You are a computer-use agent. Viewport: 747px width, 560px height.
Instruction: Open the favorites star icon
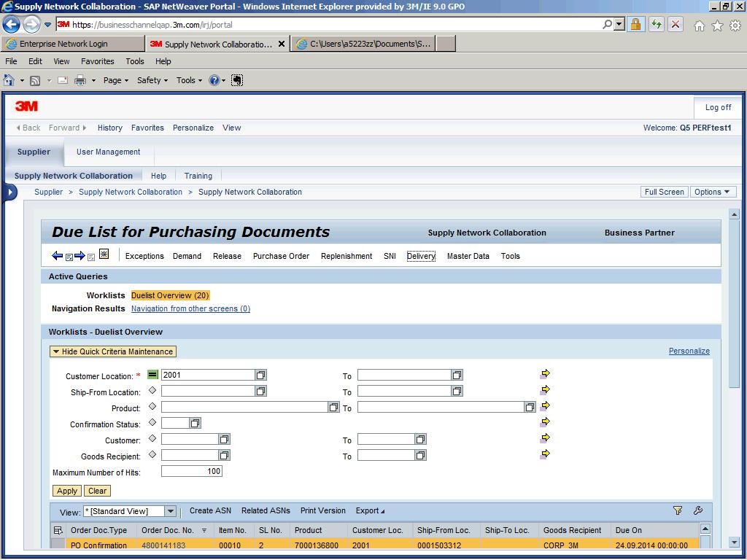click(718, 26)
